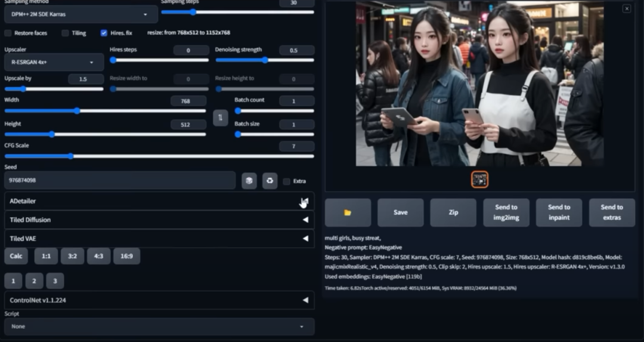The width and height of the screenshot is (644, 342).
Task: Expand the Tiled Diffusion section
Action: [x=159, y=220]
